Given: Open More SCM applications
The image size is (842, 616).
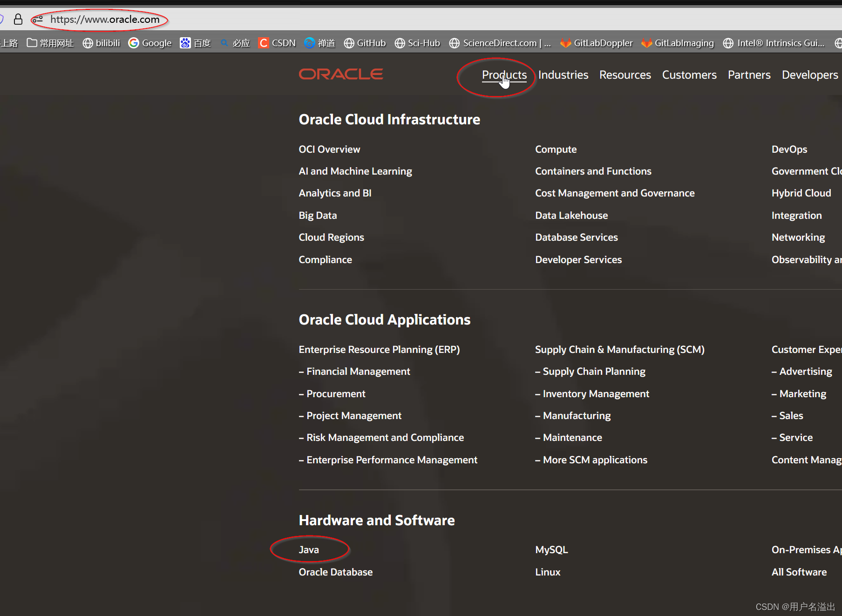Looking at the screenshot, I should tap(591, 460).
